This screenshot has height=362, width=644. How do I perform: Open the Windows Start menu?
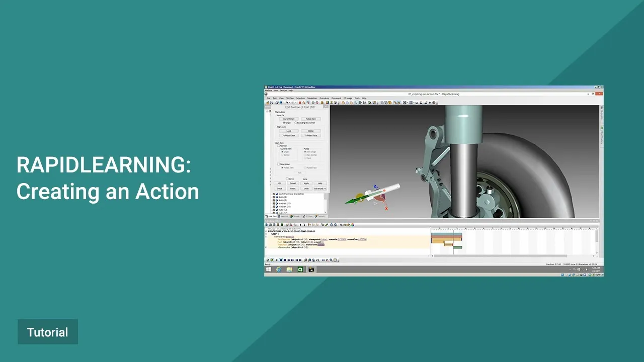268,269
